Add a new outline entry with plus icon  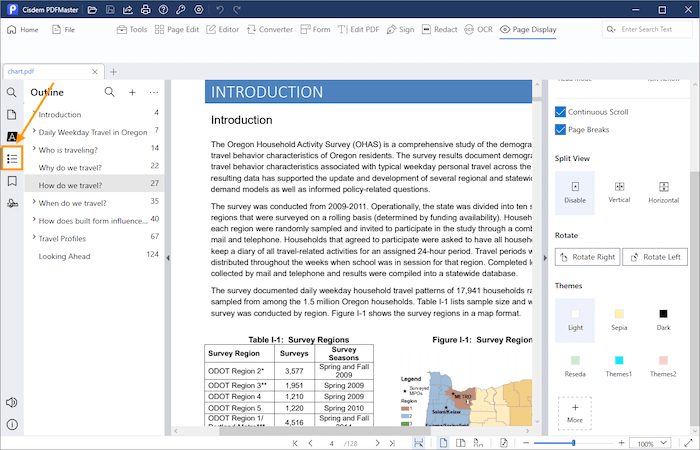(x=132, y=92)
